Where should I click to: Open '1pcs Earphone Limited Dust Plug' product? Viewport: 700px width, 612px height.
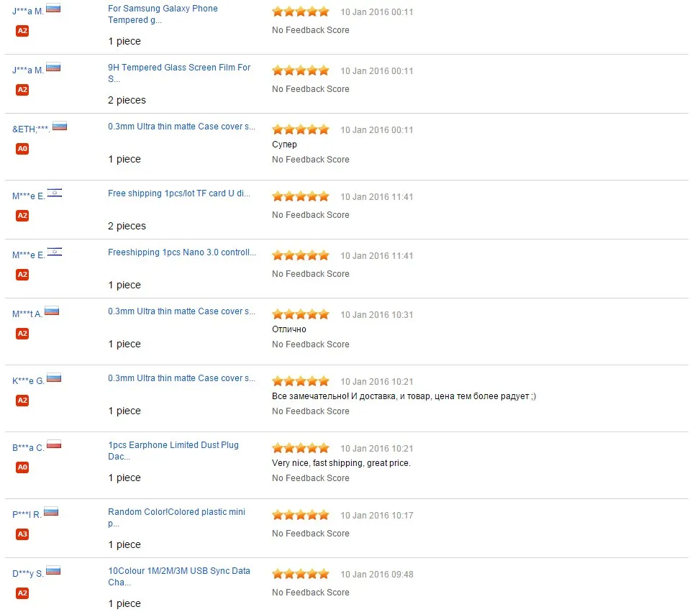coord(173,451)
